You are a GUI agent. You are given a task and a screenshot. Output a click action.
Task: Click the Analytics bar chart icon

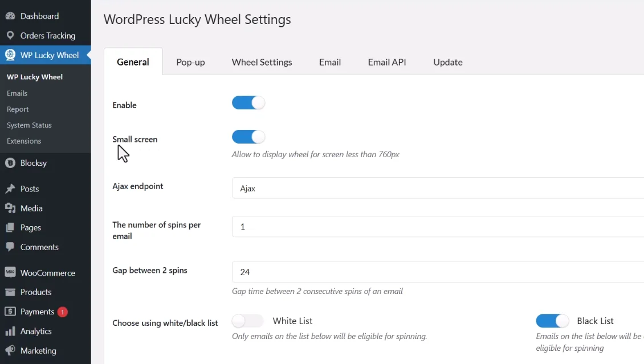[x=10, y=331]
